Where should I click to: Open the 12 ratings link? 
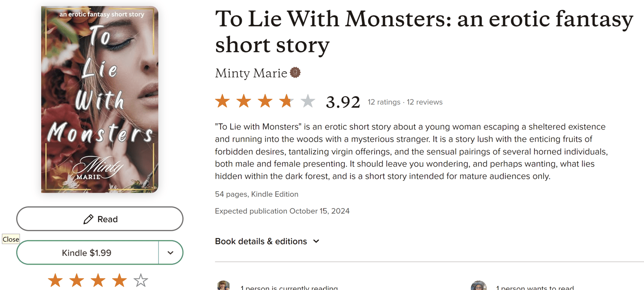point(383,102)
